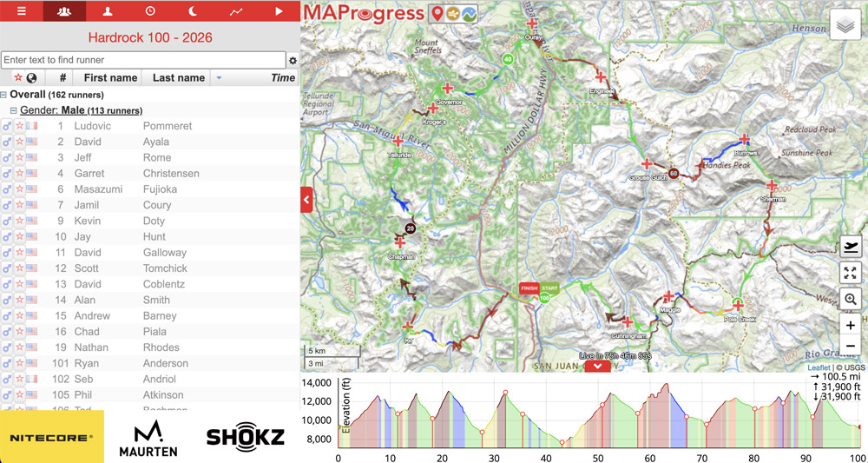This screenshot has width=868, height=463.
Task: Toggle star for David Ayala
Action: [19, 142]
